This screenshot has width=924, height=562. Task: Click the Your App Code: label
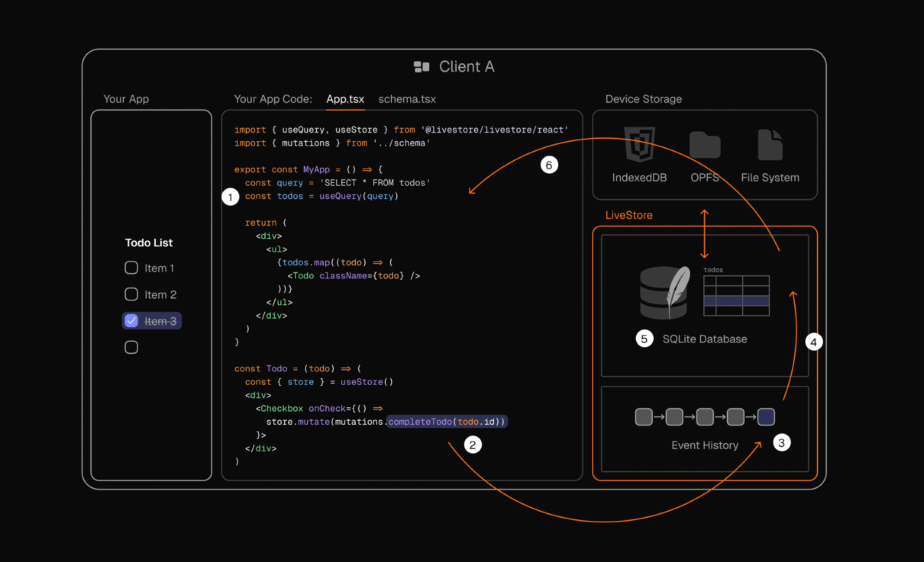pos(273,99)
